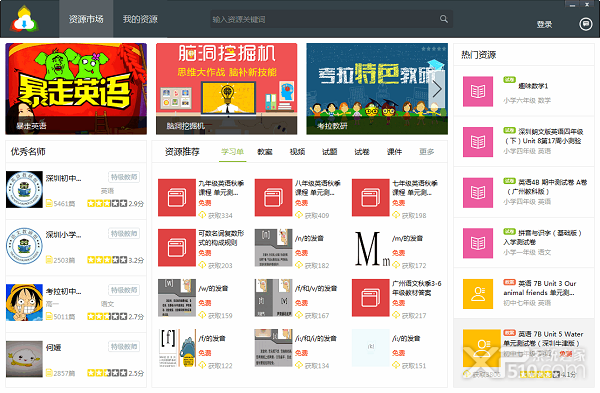
Task: Click the 登录 login link
Action: click(544, 24)
